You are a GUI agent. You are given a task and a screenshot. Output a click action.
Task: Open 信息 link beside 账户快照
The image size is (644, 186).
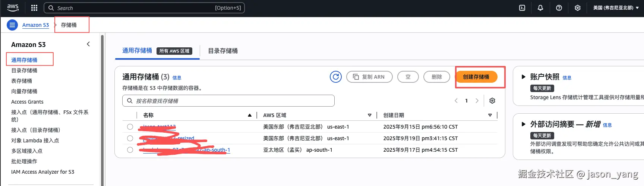(567, 78)
